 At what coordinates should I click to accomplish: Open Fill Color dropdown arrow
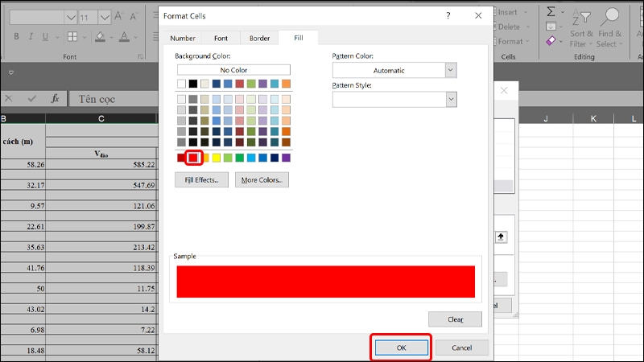point(111,37)
